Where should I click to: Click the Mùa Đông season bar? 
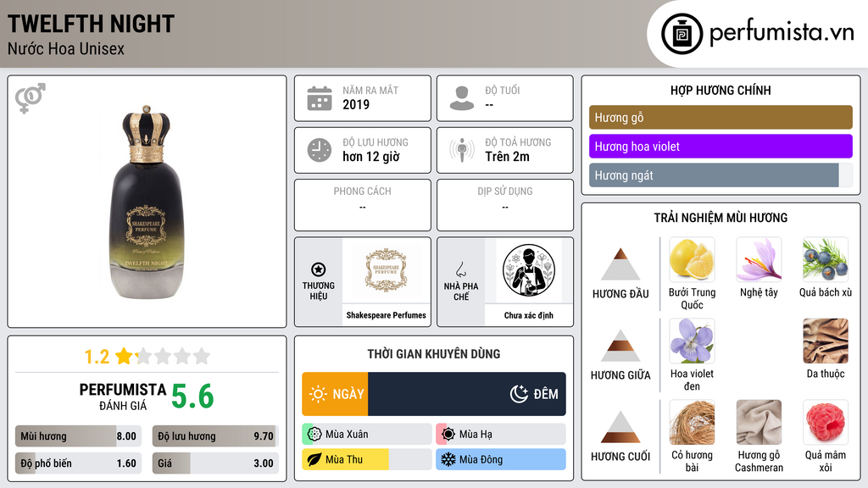click(x=501, y=460)
